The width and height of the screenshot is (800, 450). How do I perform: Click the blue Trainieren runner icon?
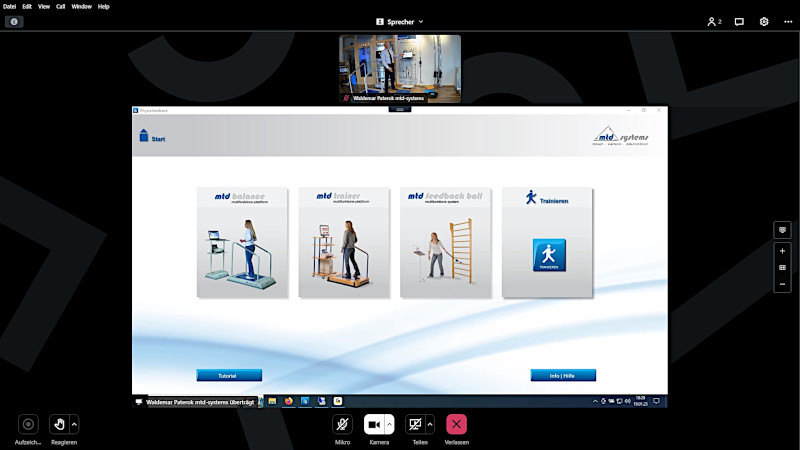pyautogui.click(x=549, y=255)
